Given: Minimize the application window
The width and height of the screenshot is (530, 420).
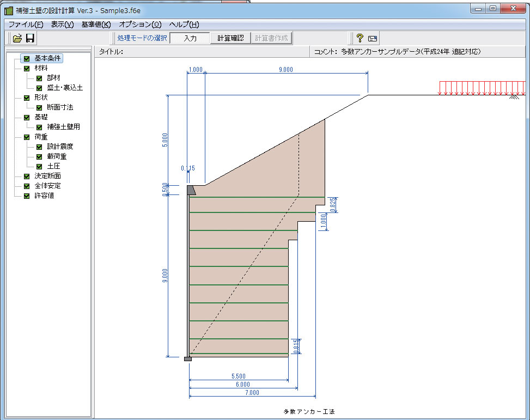Looking at the screenshot, I should pyautogui.click(x=478, y=9).
